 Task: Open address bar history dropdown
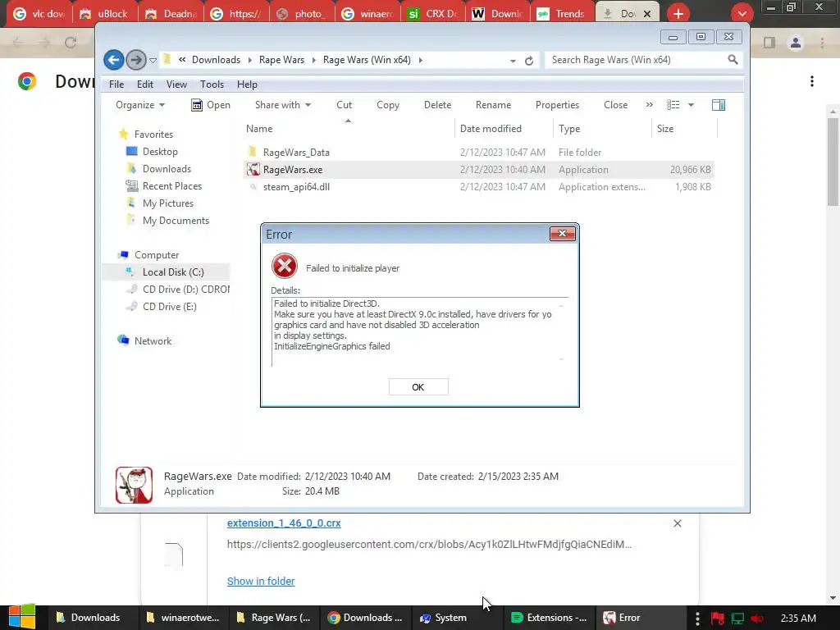[x=513, y=61]
